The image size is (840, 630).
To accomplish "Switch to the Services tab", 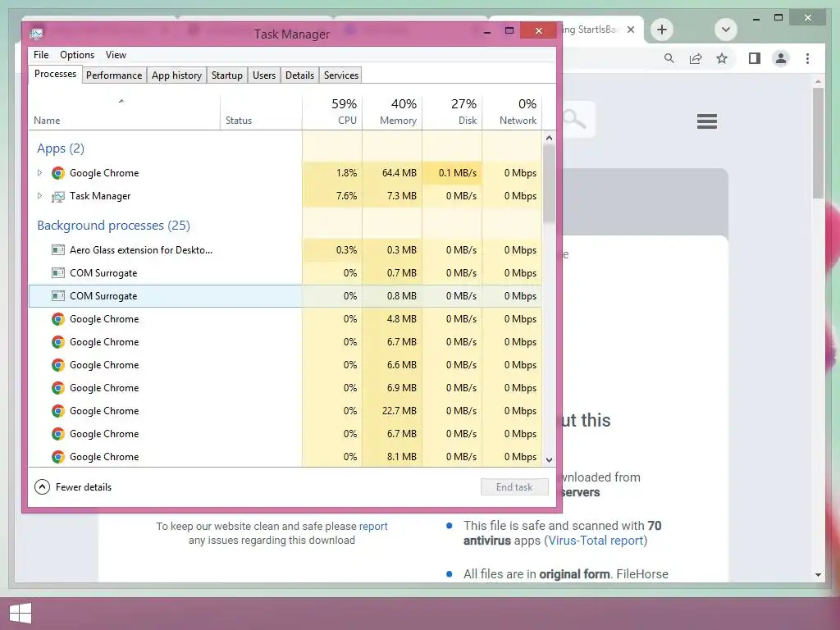I will pyautogui.click(x=341, y=75).
